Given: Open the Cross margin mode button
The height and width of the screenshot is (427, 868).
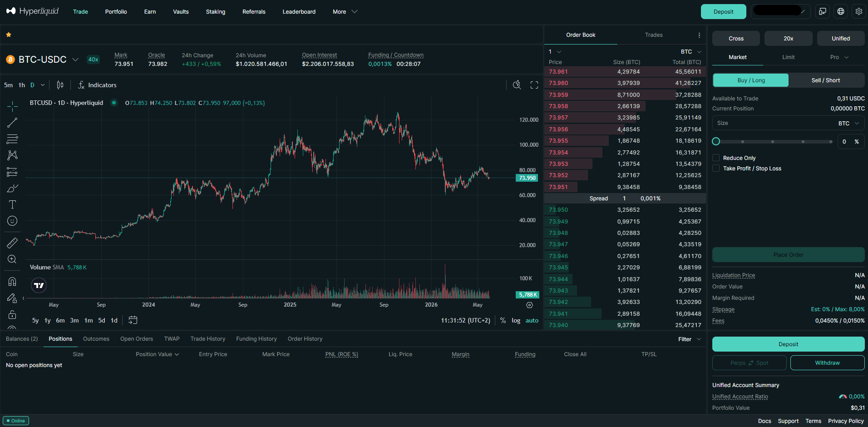Looking at the screenshot, I should tap(736, 39).
